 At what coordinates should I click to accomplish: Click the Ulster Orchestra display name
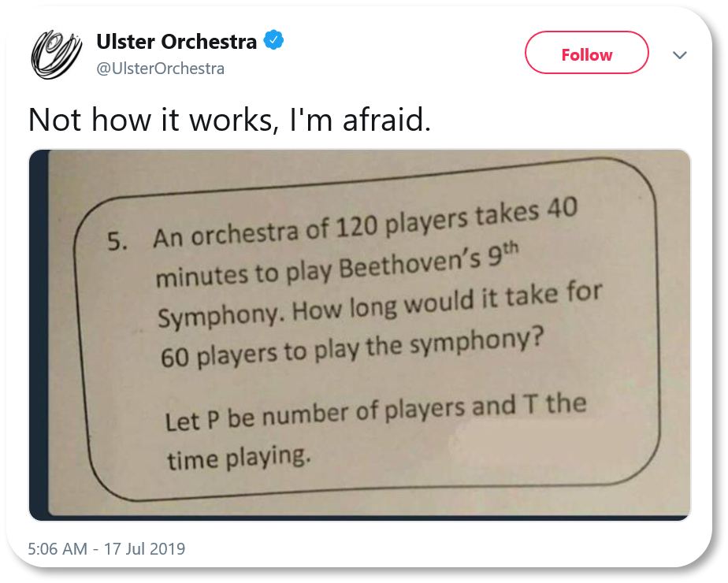coord(176,41)
